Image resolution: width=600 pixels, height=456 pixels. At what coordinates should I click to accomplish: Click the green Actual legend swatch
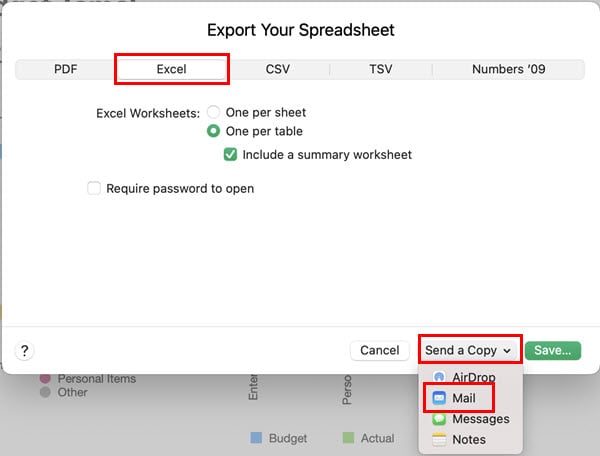pyautogui.click(x=348, y=438)
